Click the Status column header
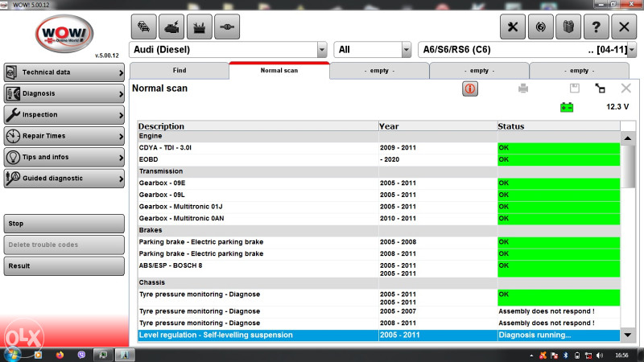This screenshot has height=362, width=644. click(559, 126)
